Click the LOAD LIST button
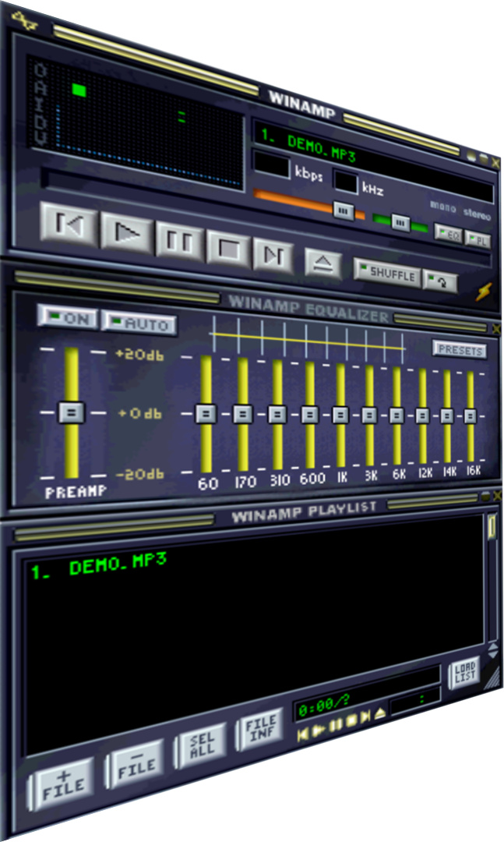 click(464, 672)
